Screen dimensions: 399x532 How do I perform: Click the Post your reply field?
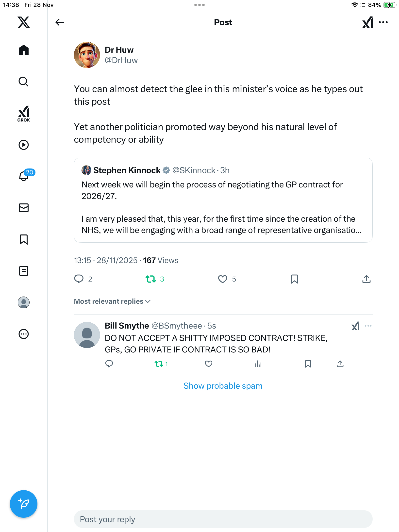coord(223,519)
